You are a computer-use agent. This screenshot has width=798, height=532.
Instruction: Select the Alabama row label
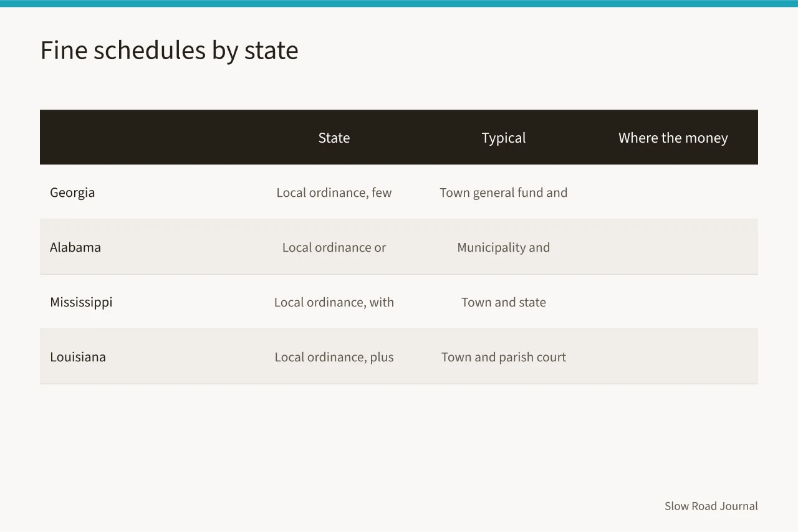pos(75,247)
